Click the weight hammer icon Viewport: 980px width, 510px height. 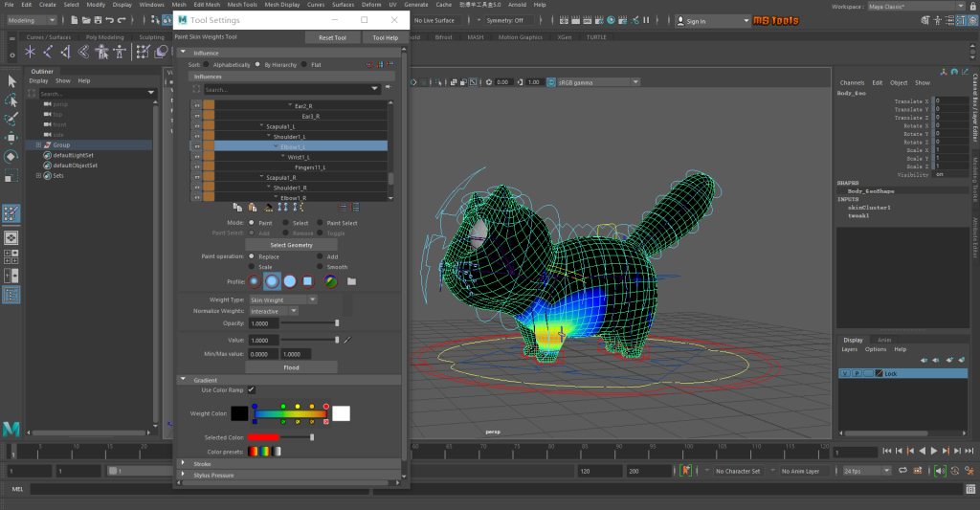[x=268, y=207]
